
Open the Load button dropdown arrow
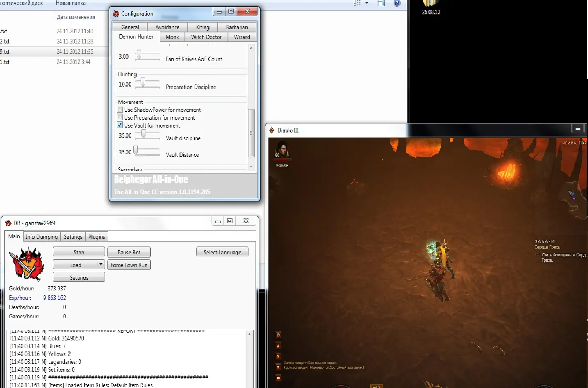click(100, 265)
